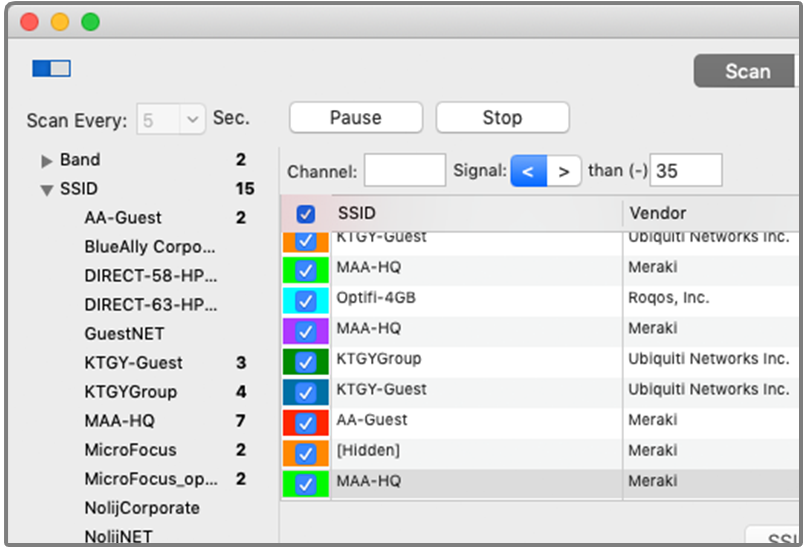Collapse the SSID tree node
805x548 pixels.
[46, 189]
